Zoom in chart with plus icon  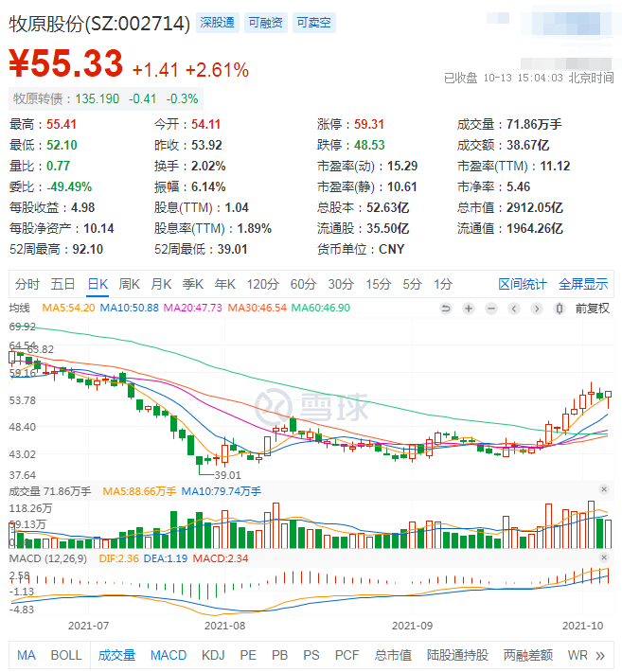[469, 309]
